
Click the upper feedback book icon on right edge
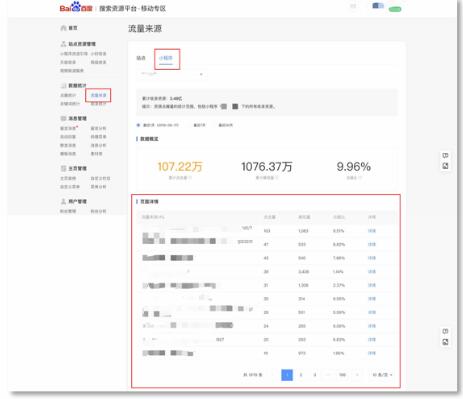click(445, 155)
